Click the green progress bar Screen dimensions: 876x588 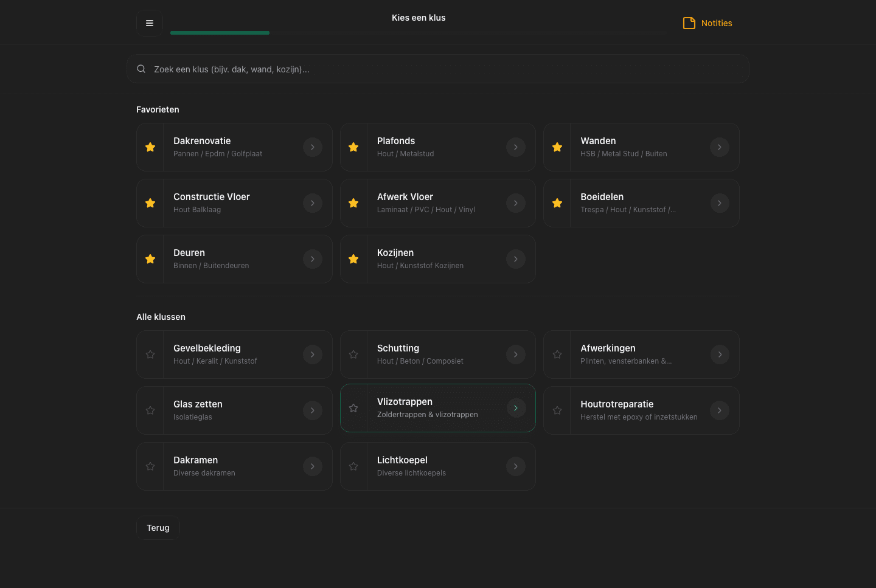coord(220,33)
